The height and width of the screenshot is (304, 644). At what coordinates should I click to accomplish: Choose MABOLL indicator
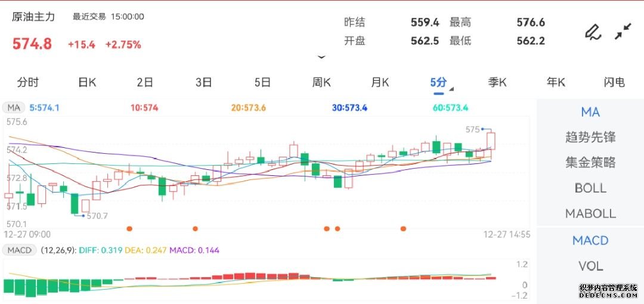click(x=590, y=213)
